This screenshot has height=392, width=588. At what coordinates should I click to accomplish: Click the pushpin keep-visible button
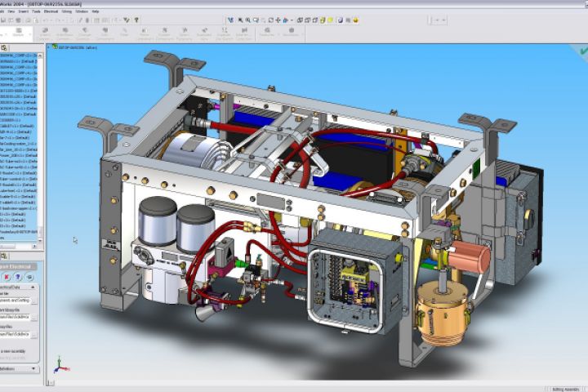[x=29, y=277]
